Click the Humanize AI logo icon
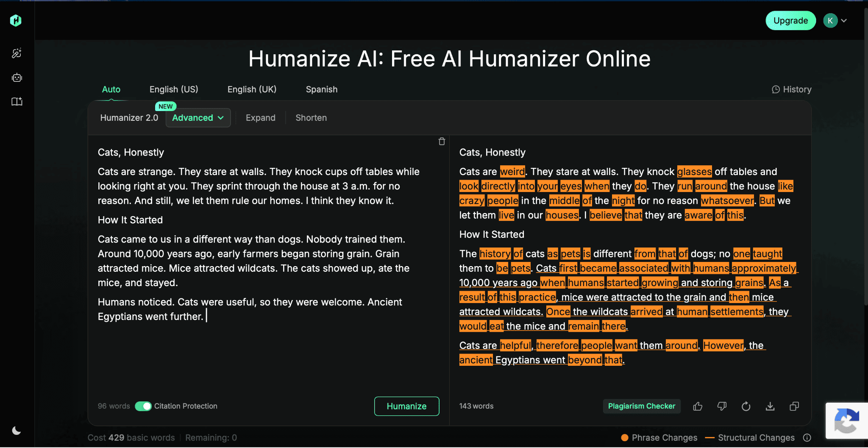The image size is (868, 448). (x=16, y=20)
